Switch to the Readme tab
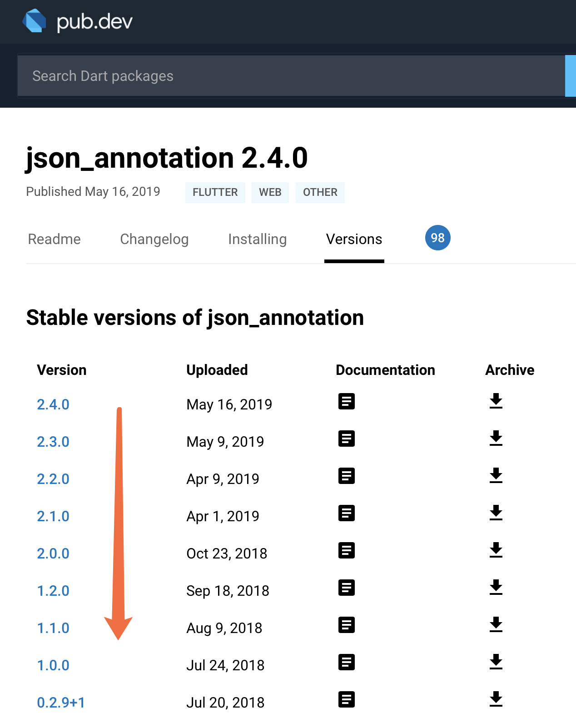This screenshot has width=576, height=728. (54, 239)
